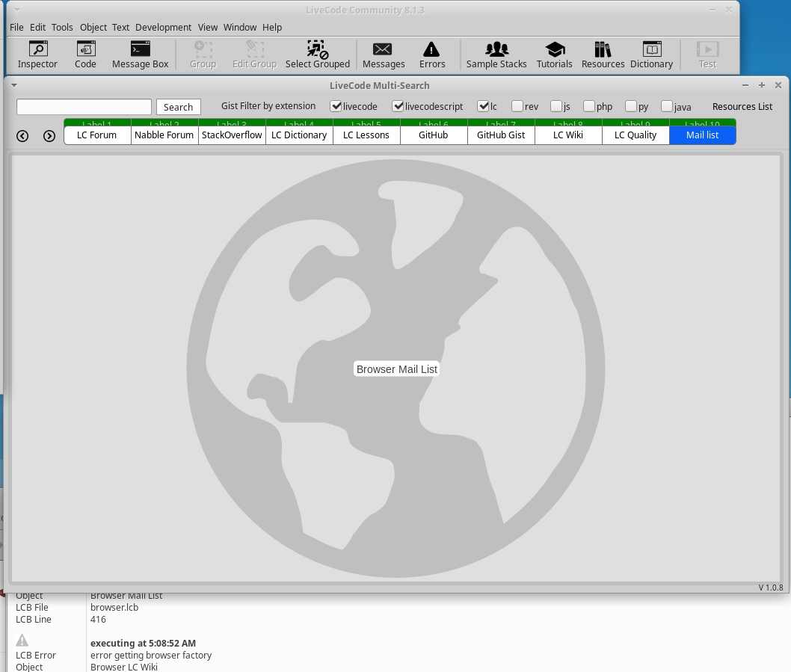Show the Errors panel

431,55
